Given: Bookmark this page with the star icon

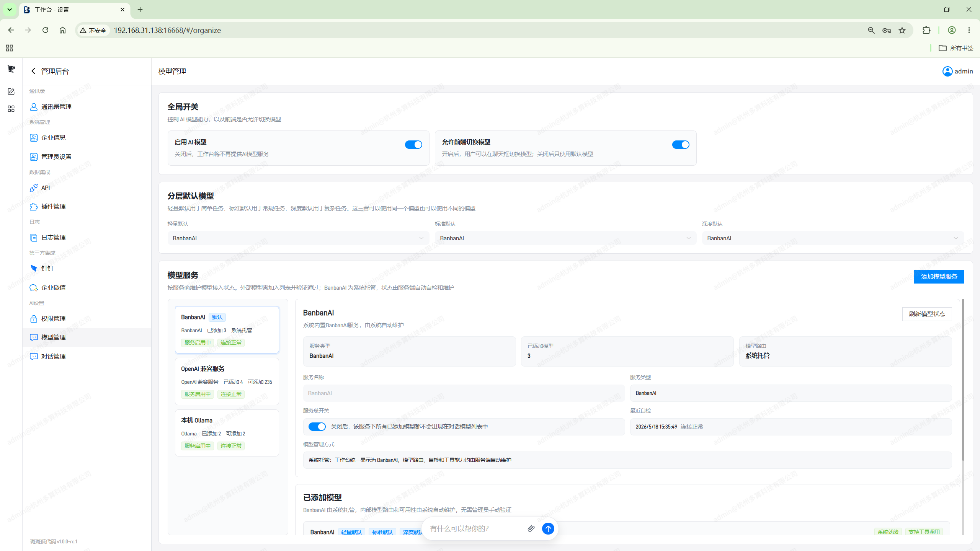Looking at the screenshot, I should (902, 30).
